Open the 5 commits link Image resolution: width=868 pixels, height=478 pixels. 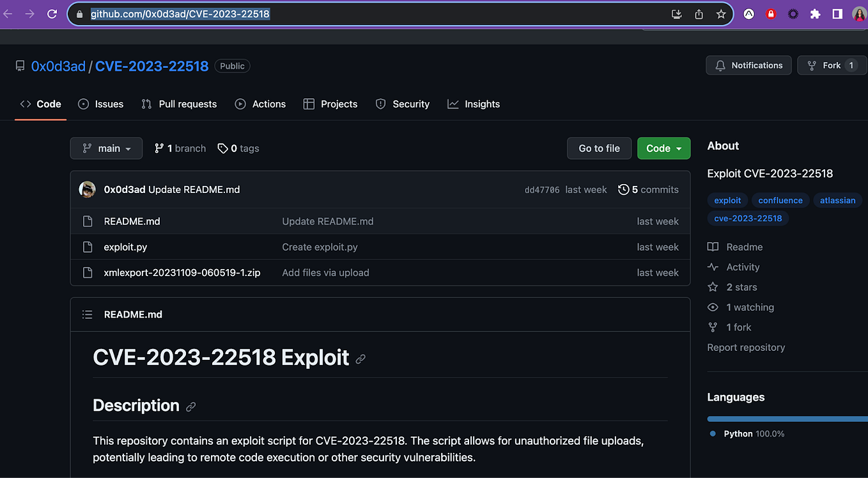point(648,189)
